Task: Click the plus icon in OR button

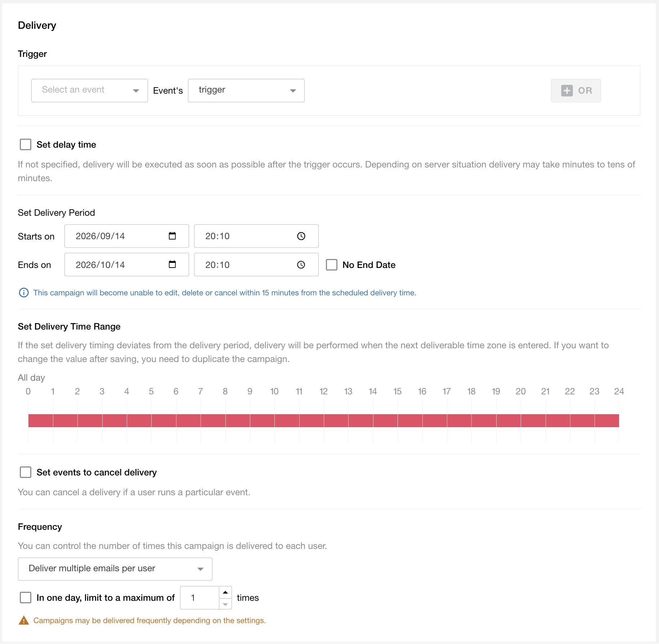Action: [x=567, y=90]
